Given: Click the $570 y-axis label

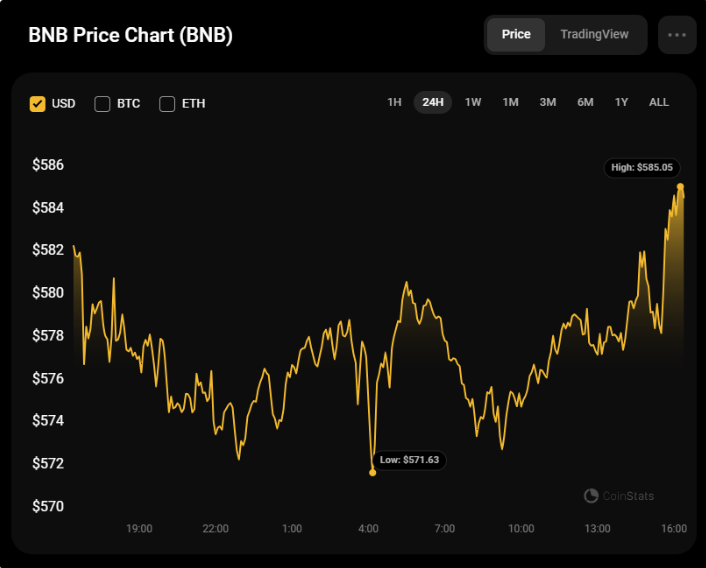Looking at the screenshot, I should (x=48, y=506).
